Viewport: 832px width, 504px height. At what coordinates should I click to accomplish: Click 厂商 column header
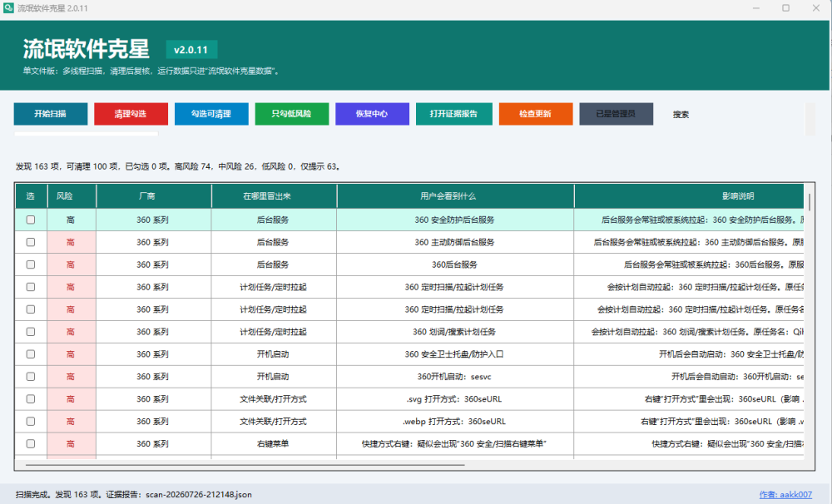pyautogui.click(x=153, y=196)
